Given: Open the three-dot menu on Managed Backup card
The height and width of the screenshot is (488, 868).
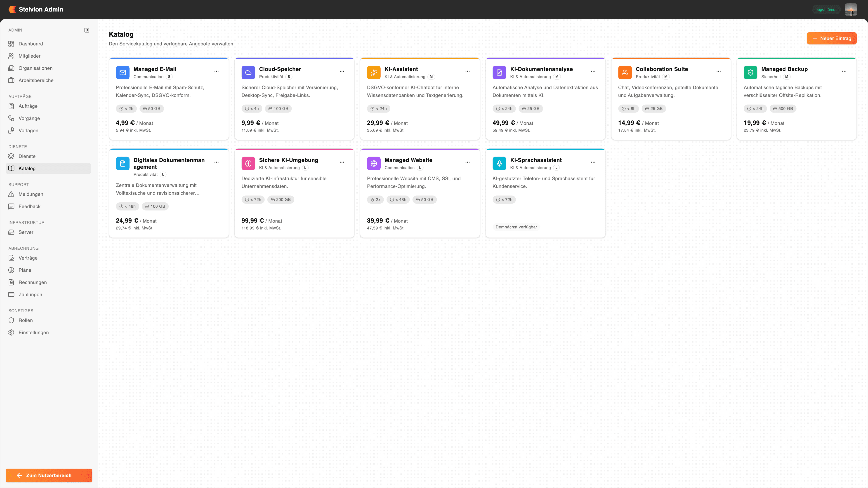Looking at the screenshot, I should (x=844, y=71).
